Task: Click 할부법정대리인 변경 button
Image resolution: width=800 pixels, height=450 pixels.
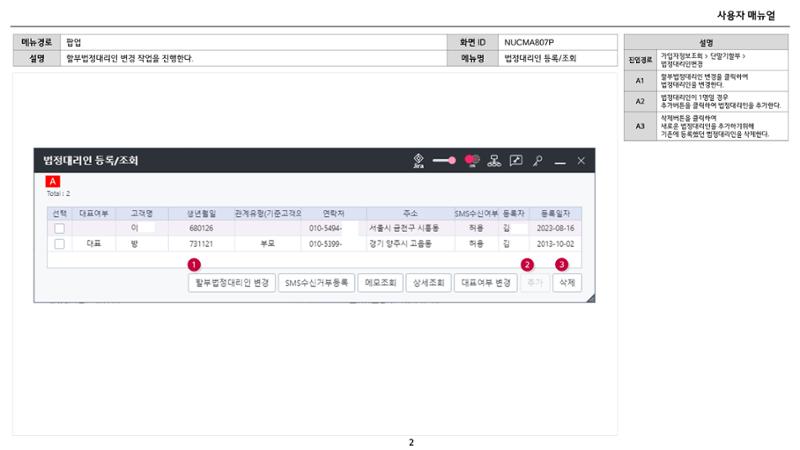Action: tap(232, 283)
